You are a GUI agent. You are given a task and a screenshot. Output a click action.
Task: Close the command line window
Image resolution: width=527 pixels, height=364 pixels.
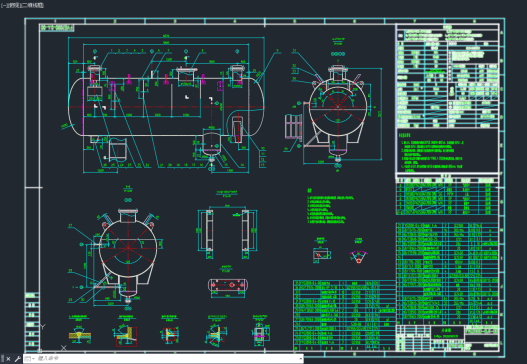8,359
